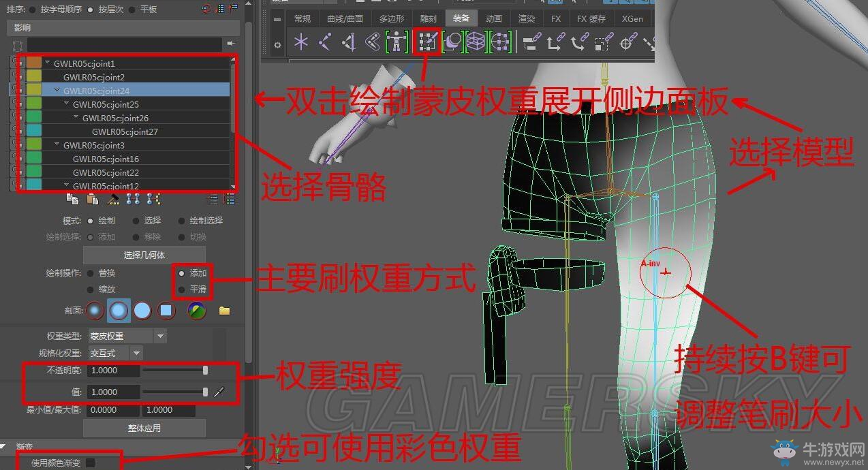Screen dimensions: 868x470
Task: Collapse the GWLR05c:joint1 tree node
Action: pyautogui.click(x=48, y=63)
